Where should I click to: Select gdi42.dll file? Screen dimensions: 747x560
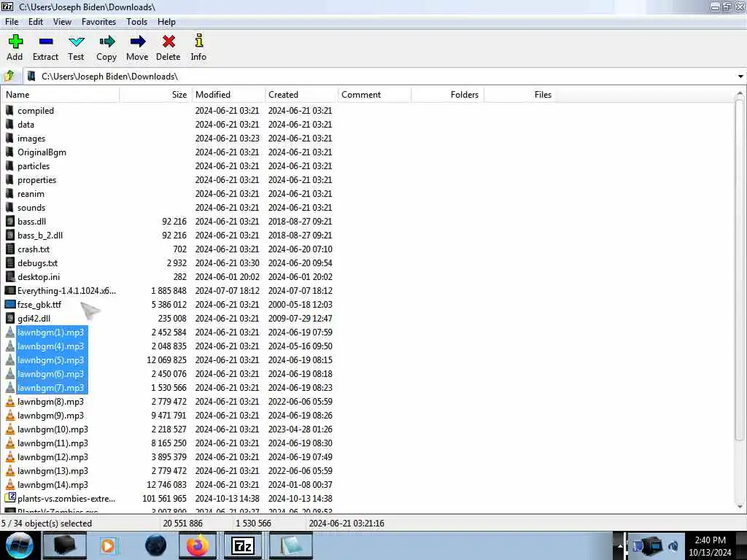tap(34, 318)
